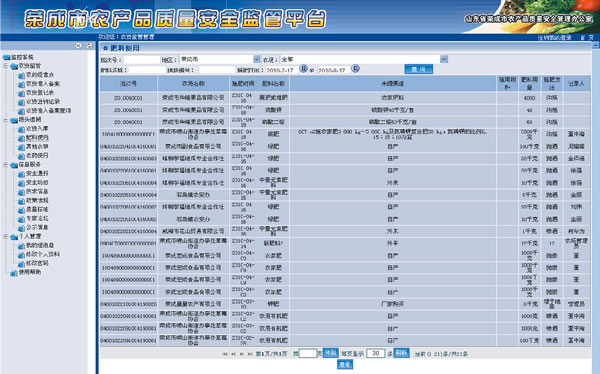Open the 农药使用 tree item

[x=37, y=156]
